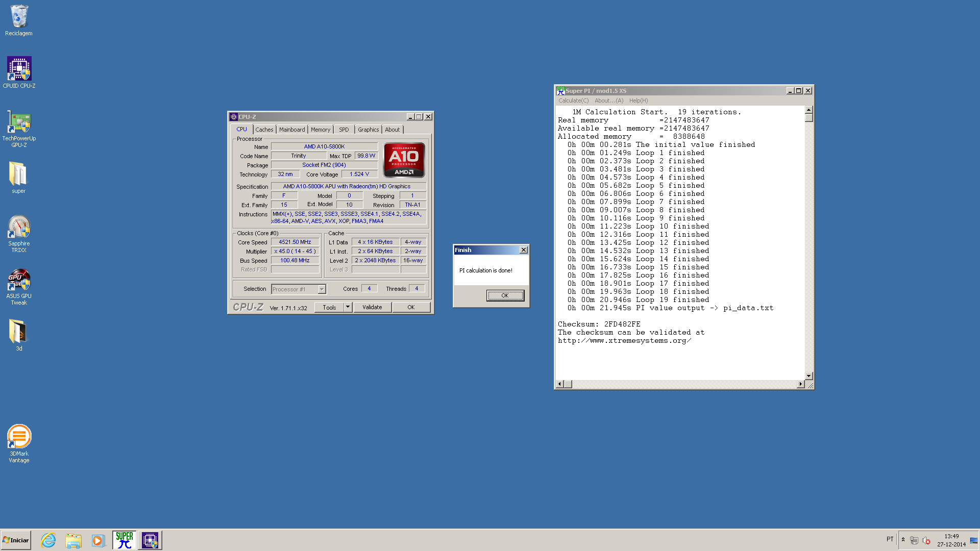The image size is (980, 551).
Task: Click the AMD A10 processor logo
Action: coord(404,160)
